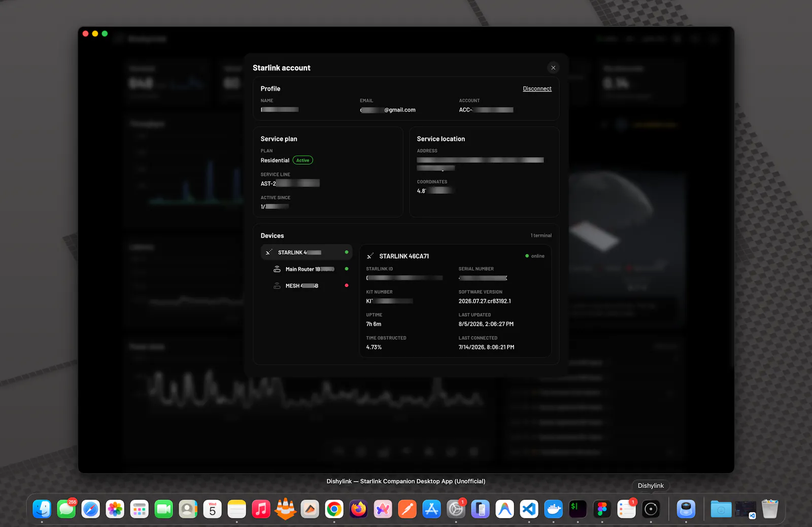Open System Settings from the dock
This screenshot has height=527, width=812.
[x=456, y=509]
